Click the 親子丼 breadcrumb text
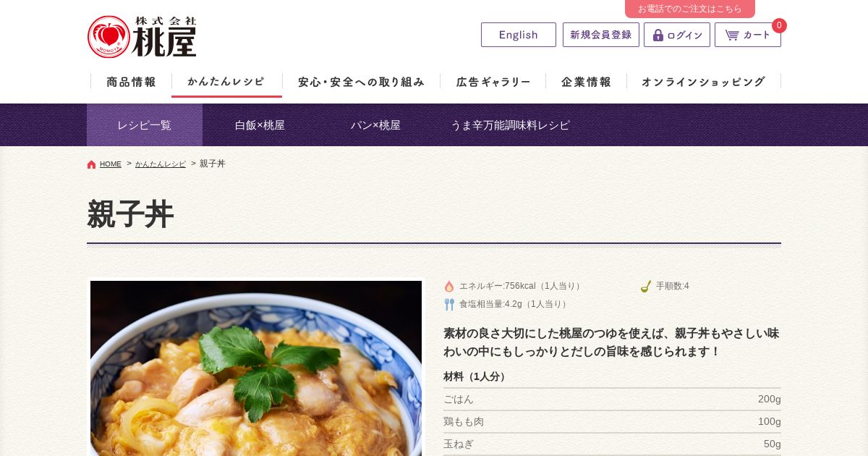868x456 pixels. [x=213, y=164]
